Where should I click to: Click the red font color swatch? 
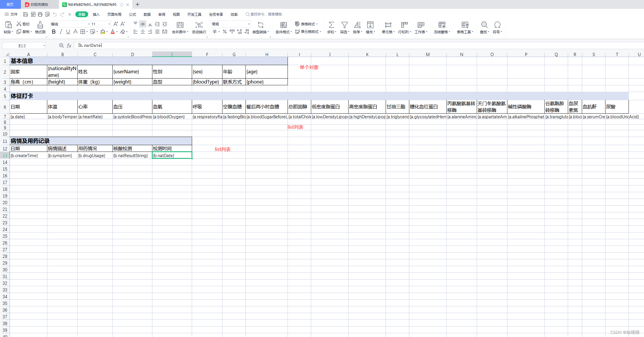pyautogui.click(x=113, y=32)
